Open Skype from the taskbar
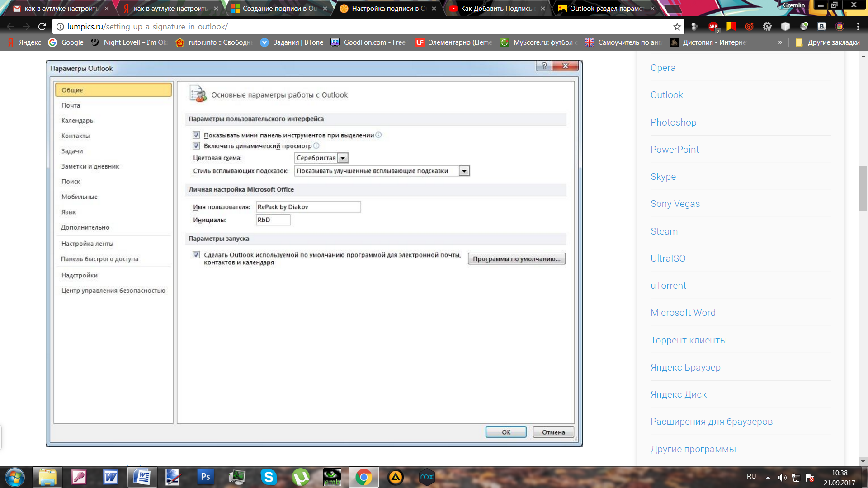 click(269, 477)
